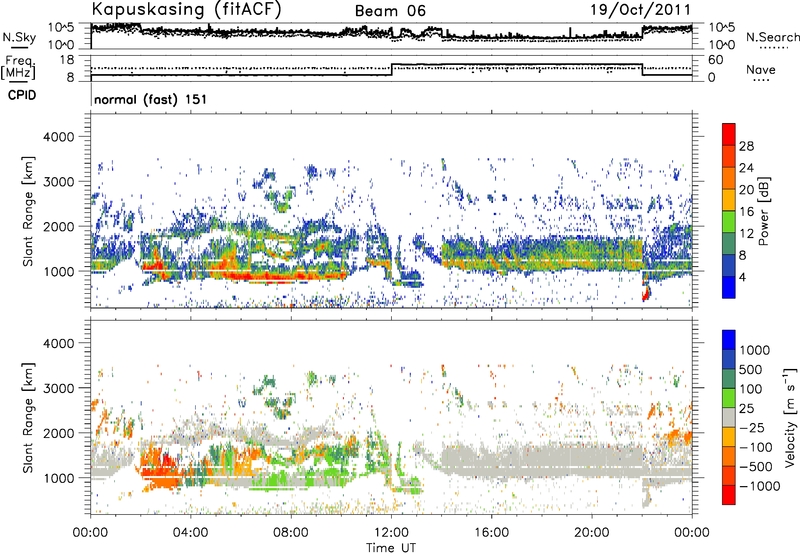Click the "60" Nave axis tick
Image resolution: width=800 pixels, height=554 pixels.
[716, 60]
